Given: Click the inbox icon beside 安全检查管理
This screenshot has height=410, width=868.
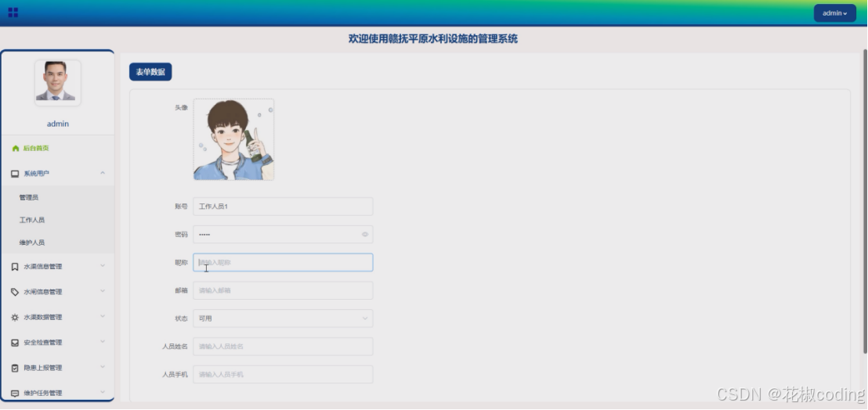Looking at the screenshot, I should [x=15, y=343].
